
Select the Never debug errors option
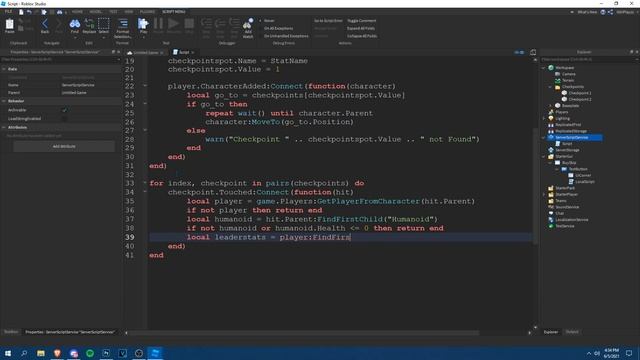click(269, 20)
